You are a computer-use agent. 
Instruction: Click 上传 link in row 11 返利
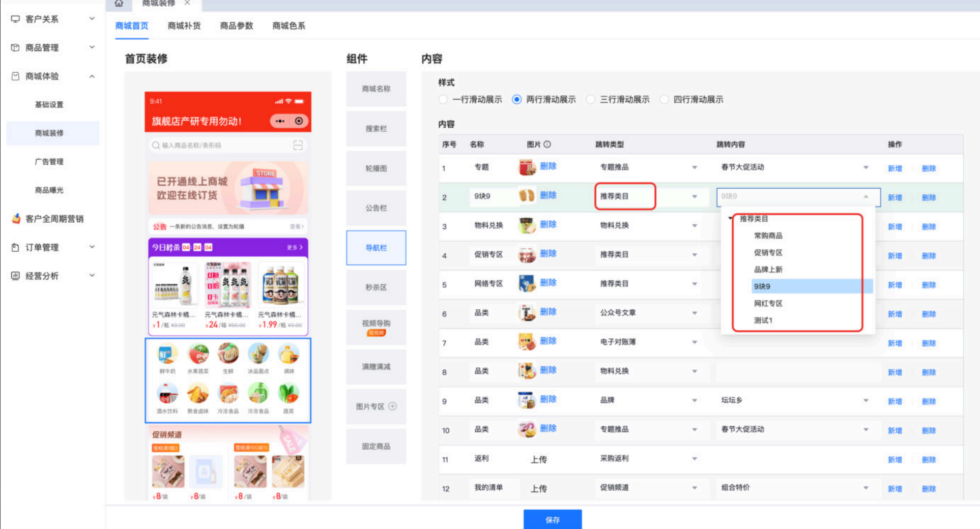pyautogui.click(x=538, y=459)
